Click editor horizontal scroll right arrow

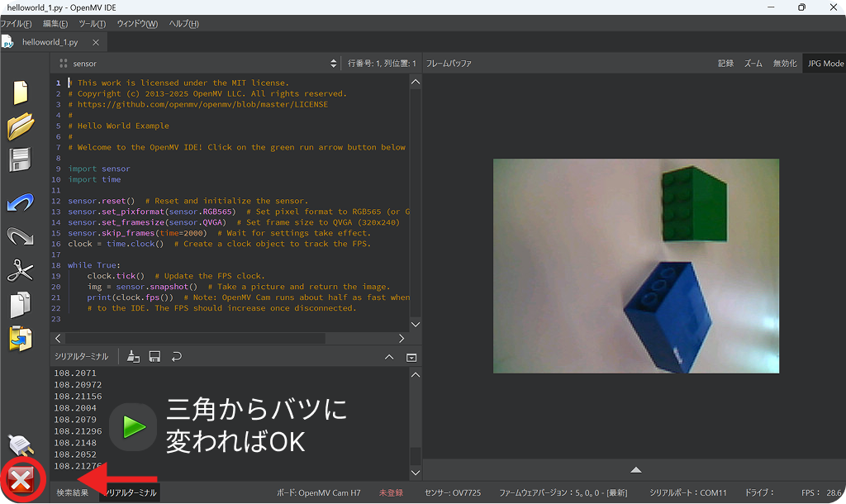(402, 338)
